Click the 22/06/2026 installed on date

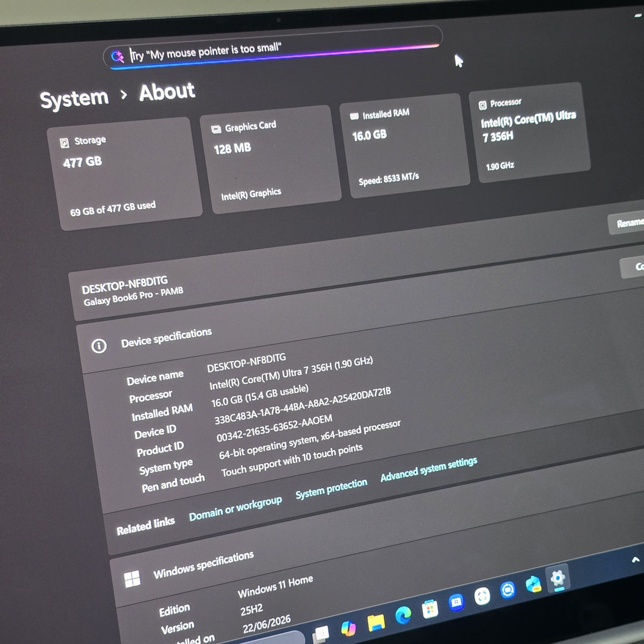coord(267,624)
